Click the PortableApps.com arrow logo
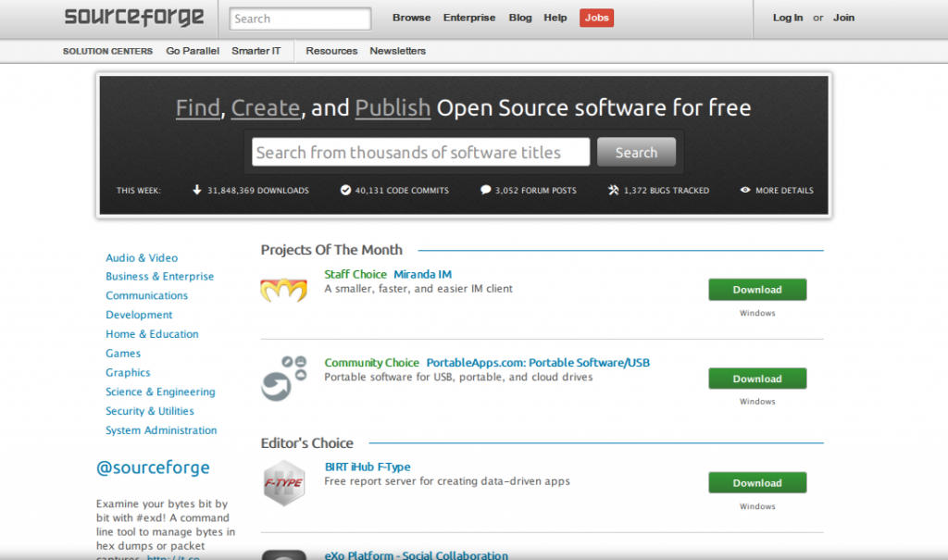This screenshot has width=948, height=560. 282,378
